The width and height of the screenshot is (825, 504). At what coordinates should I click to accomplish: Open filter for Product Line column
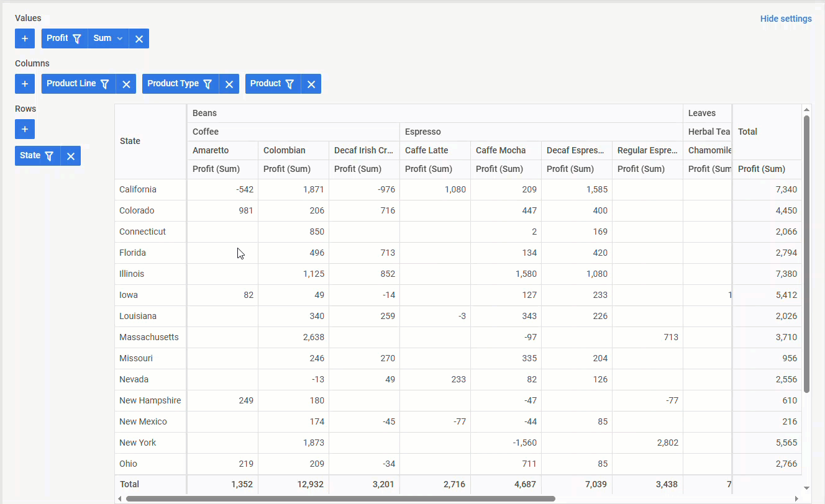click(105, 84)
